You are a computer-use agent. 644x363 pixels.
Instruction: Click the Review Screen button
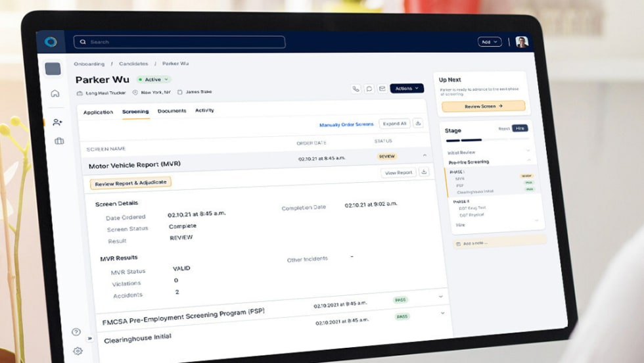pyautogui.click(x=483, y=106)
